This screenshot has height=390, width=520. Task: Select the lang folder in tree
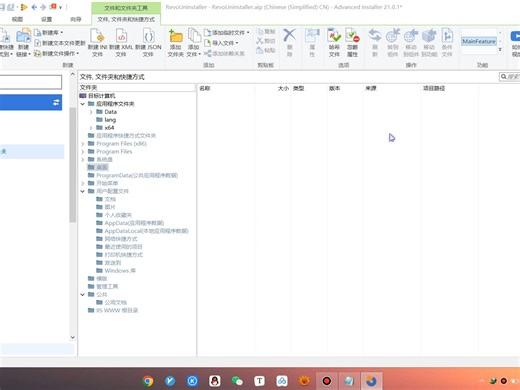pyautogui.click(x=110, y=120)
